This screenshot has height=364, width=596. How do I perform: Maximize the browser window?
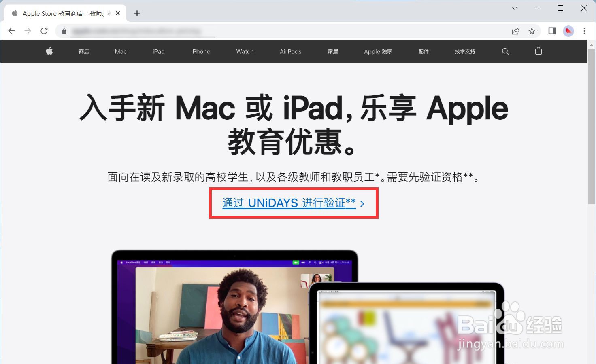tap(561, 8)
